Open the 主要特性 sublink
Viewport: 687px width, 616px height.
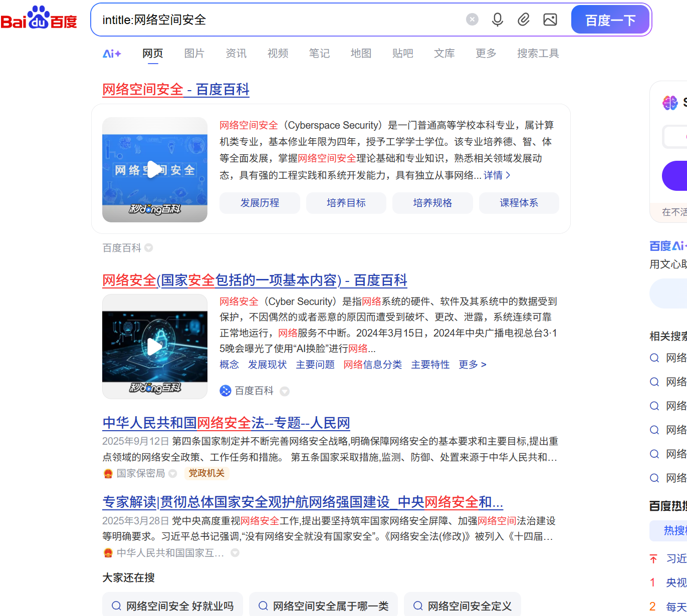[x=430, y=365]
